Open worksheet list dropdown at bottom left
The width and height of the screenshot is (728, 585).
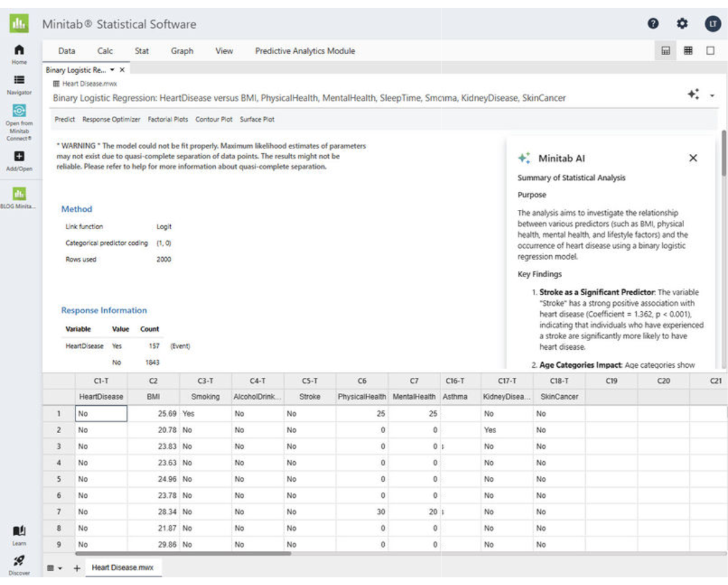[55, 568]
